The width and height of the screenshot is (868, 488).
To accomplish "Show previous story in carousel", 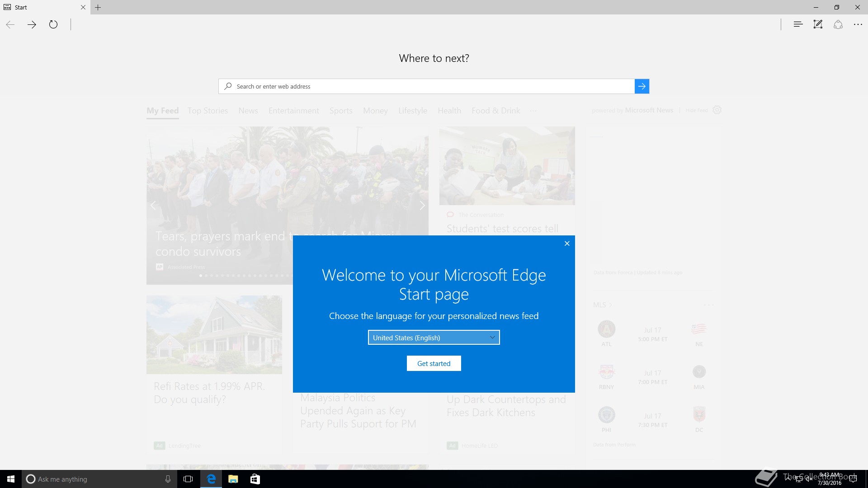I will pyautogui.click(x=153, y=206).
